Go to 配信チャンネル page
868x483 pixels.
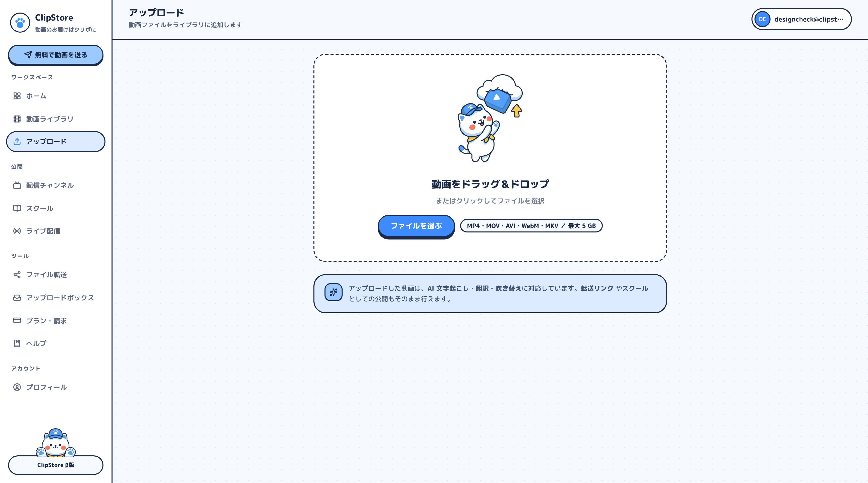56,185
